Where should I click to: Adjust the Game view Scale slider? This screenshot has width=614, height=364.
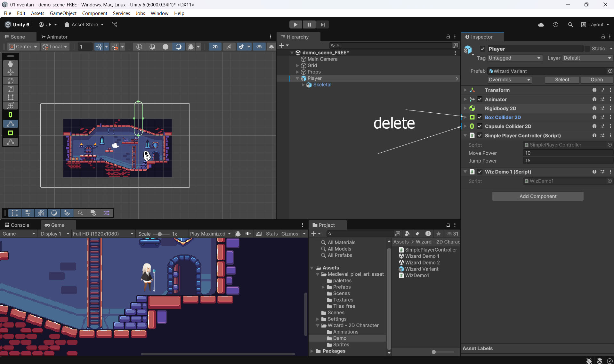(x=160, y=234)
